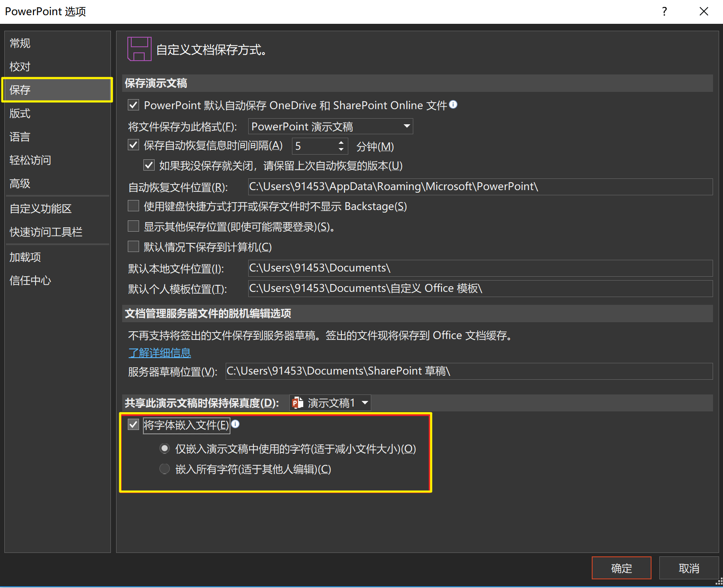The width and height of the screenshot is (723, 588).
Task: Decrease AutoRecover minutes with down arrow
Action: click(x=341, y=150)
